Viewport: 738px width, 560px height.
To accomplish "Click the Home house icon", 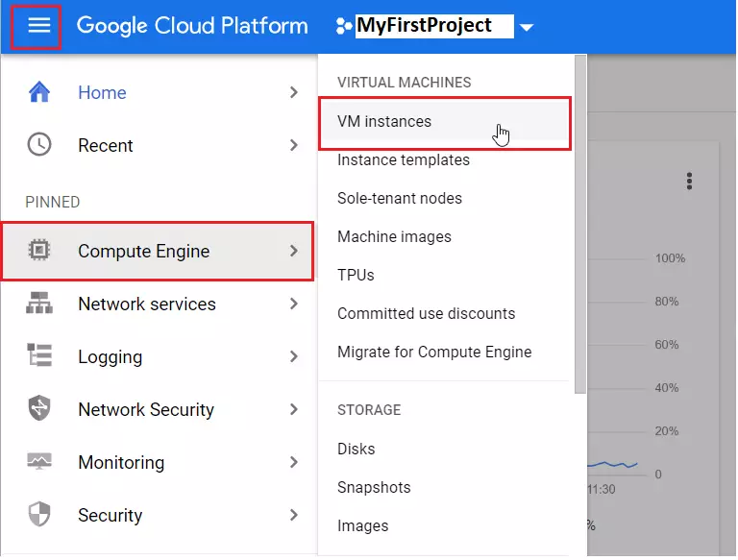I will [39, 92].
